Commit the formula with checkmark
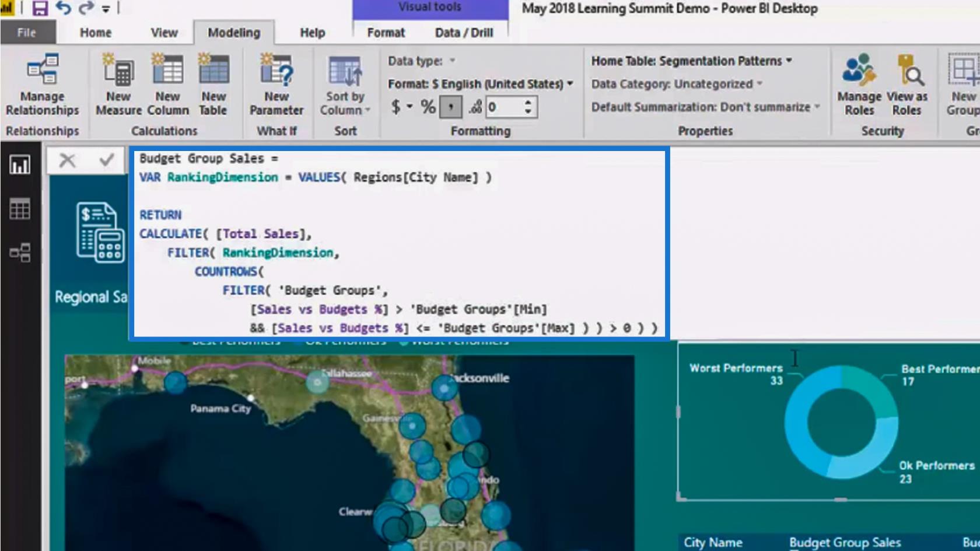 (x=107, y=160)
